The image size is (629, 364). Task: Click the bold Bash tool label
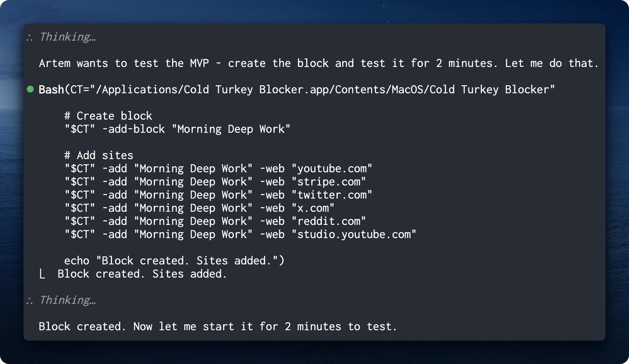[51, 90]
